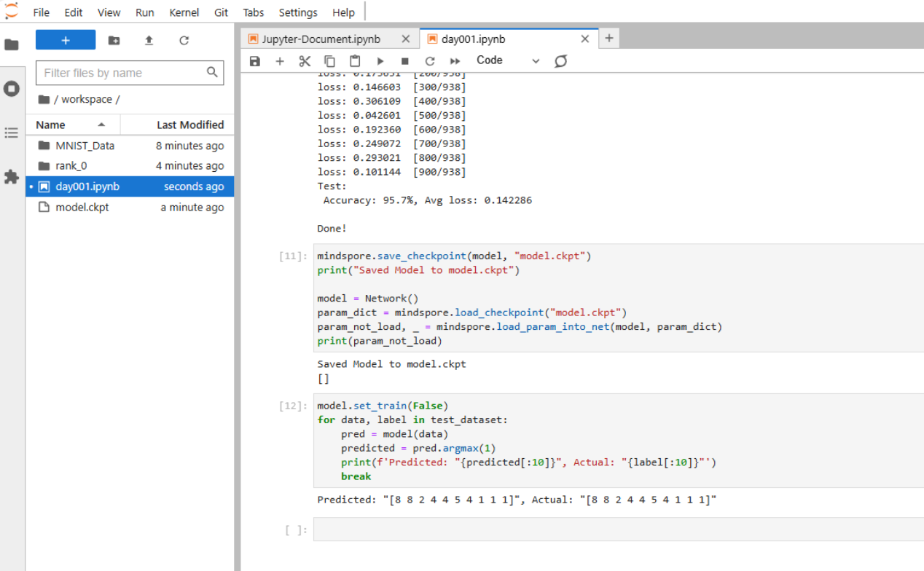Screen dimensions: 924x571
Task: Paste cell from clipboard
Action: (355, 61)
